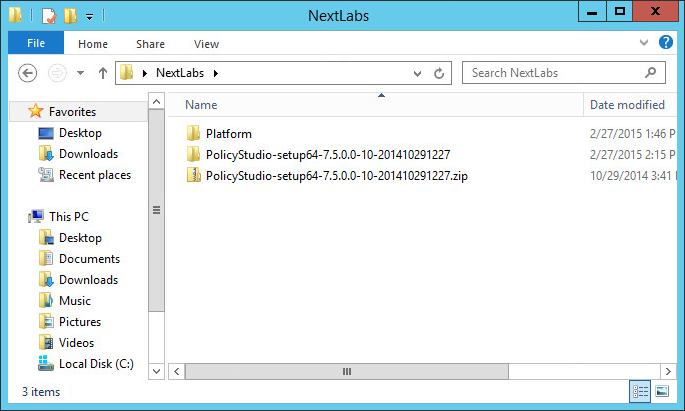Minimize the NextLabs window
The height and width of the screenshot is (411, 685).
click(592, 11)
